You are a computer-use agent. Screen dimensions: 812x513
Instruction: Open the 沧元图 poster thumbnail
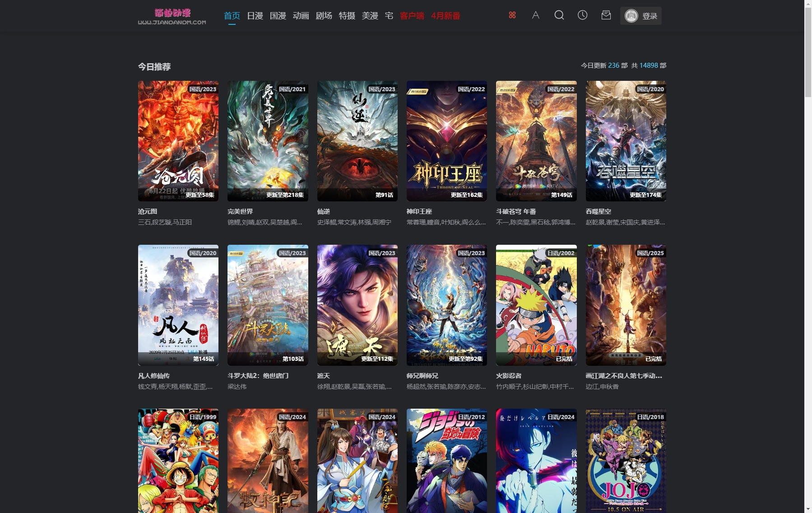tap(178, 141)
